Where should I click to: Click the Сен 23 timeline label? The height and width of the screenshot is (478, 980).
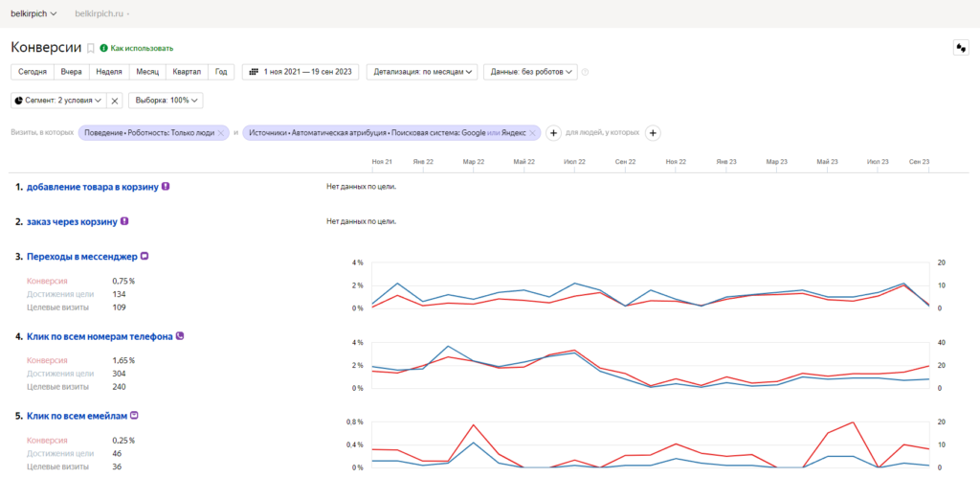pyautogui.click(x=919, y=162)
